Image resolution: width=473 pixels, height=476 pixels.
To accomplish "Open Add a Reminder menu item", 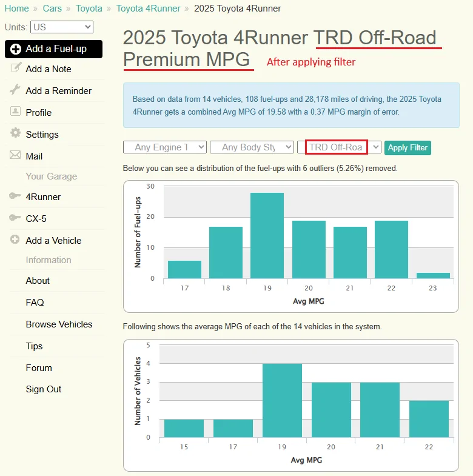I will click(x=59, y=91).
